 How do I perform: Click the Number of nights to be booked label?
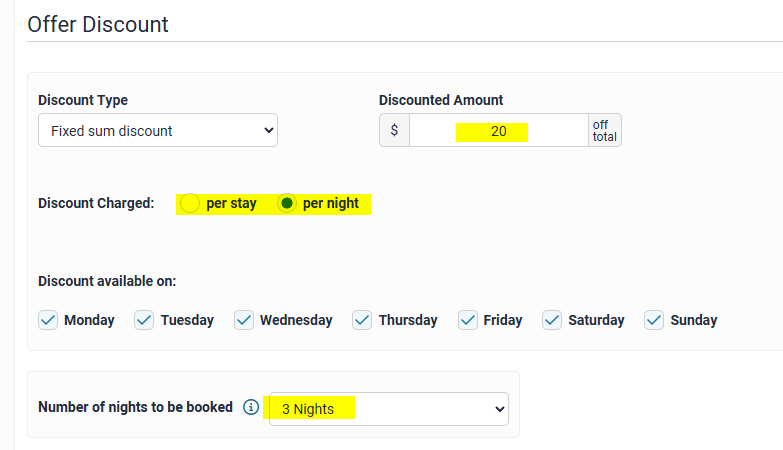[x=135, y=408]
